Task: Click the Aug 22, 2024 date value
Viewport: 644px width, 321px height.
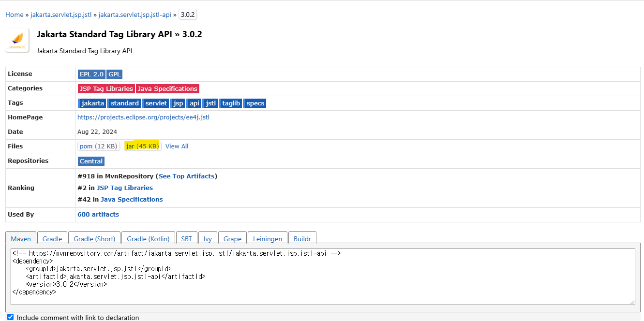Action: coord(97,131)
